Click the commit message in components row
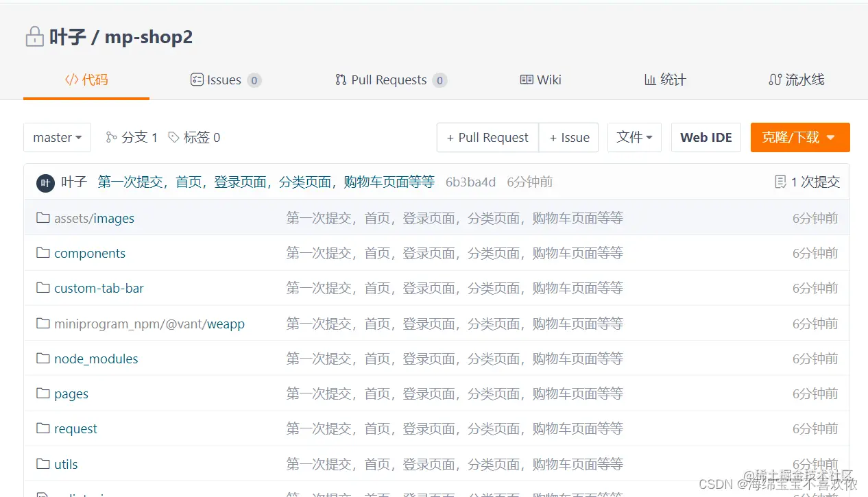 click(x=455, y=253)
